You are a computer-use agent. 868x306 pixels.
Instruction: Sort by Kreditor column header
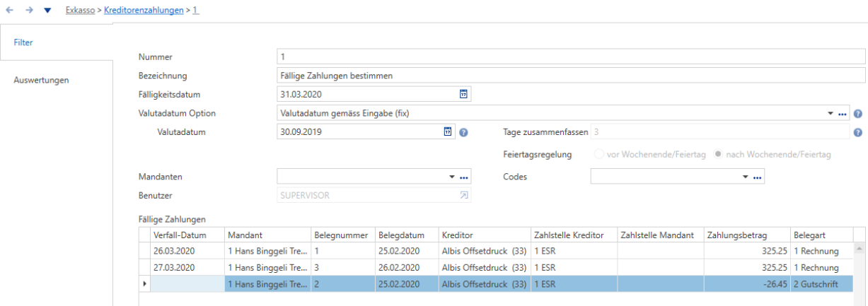point(484,235)
